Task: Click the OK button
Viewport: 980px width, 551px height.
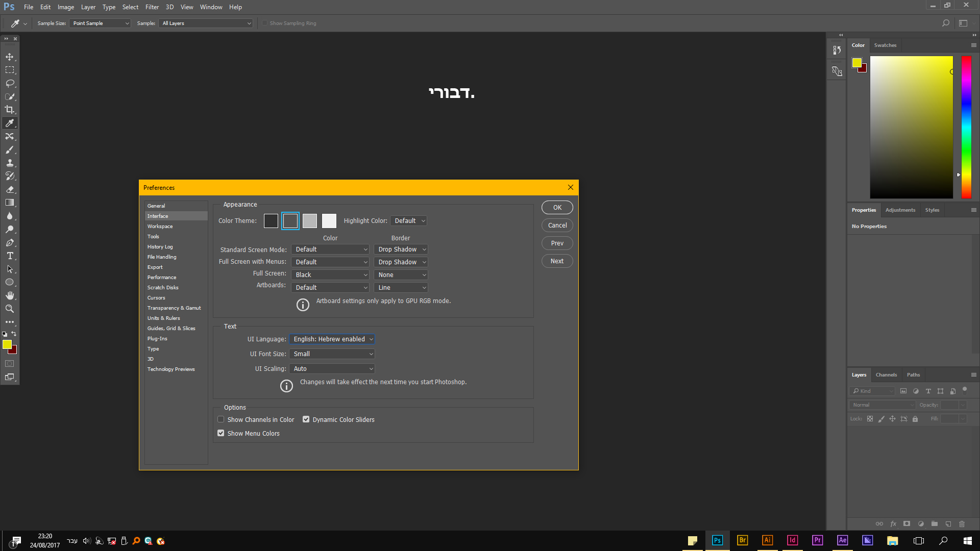Action: (557, 208)
